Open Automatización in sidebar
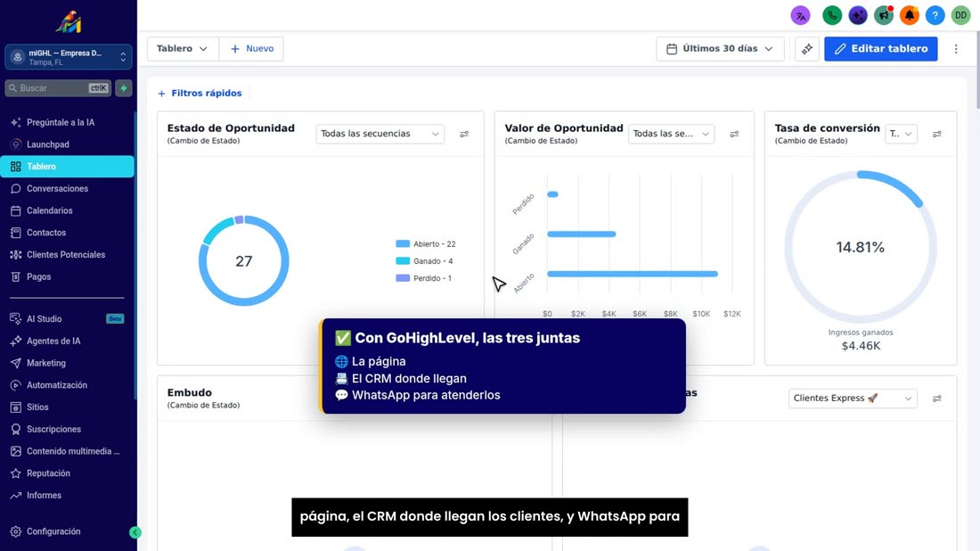 click(67, 385)
